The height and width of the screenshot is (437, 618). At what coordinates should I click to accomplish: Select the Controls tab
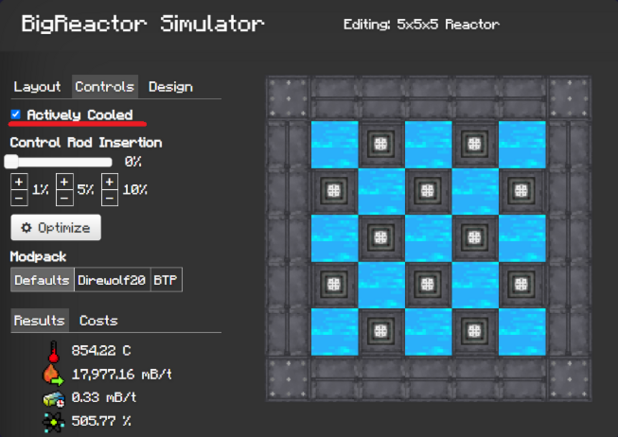pos(104,87)
